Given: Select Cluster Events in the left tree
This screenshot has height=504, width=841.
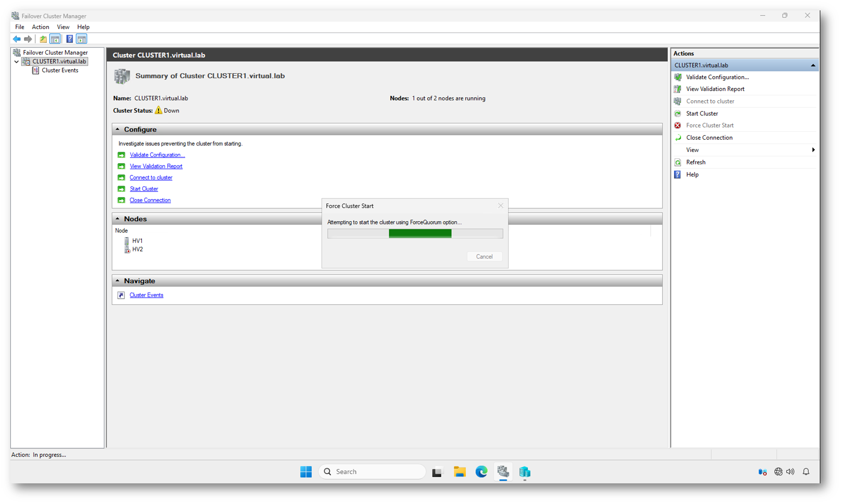Looking at the screenshot, I should click(x=60, y=70).
